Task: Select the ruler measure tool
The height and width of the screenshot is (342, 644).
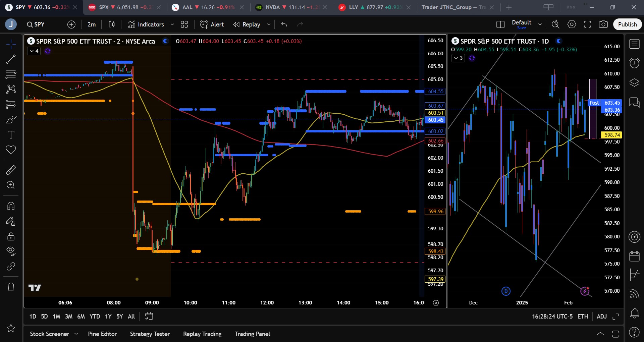Action: (11, 170)
